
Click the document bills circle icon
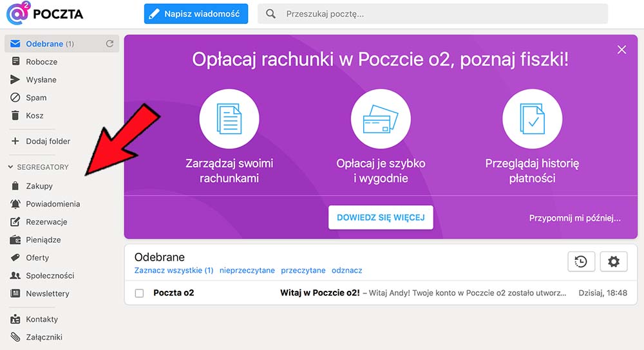(x=229, y=119)
